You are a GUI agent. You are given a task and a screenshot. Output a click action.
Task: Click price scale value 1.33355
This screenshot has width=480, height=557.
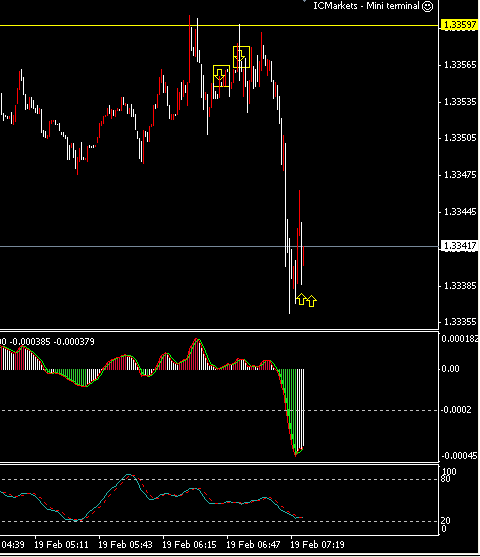tap(460, 322)
